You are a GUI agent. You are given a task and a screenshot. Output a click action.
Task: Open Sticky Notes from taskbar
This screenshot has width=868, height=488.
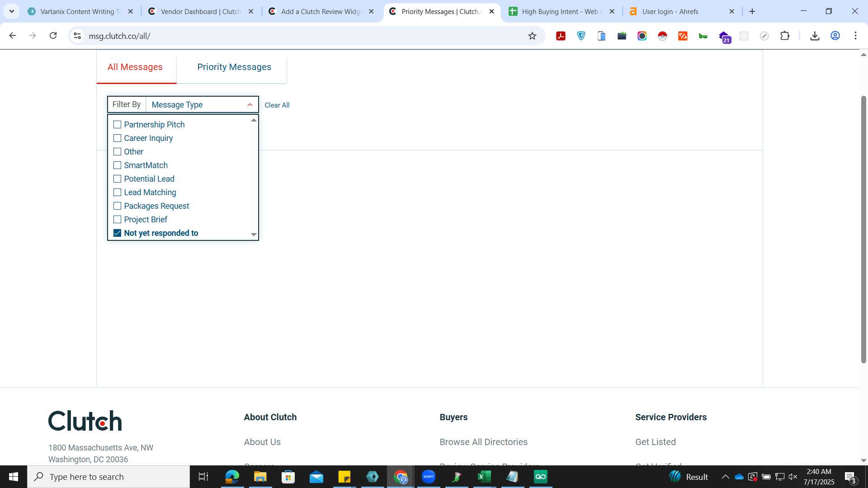click(344, 477)
